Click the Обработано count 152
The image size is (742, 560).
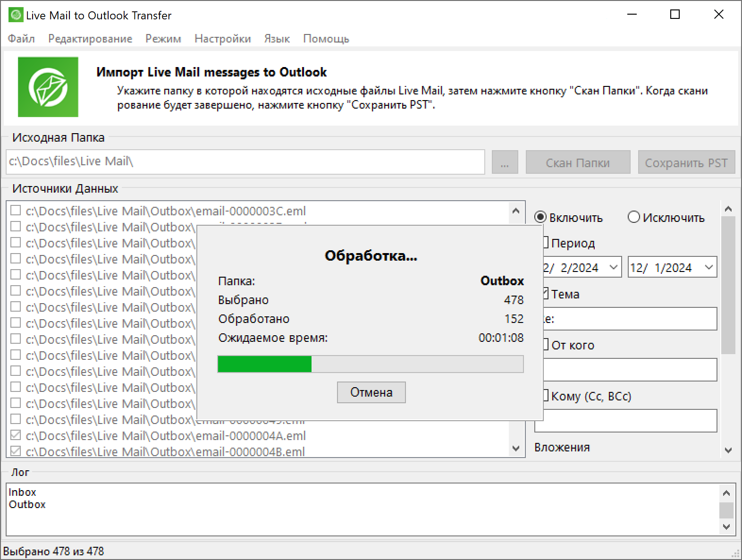click(514, 319)
